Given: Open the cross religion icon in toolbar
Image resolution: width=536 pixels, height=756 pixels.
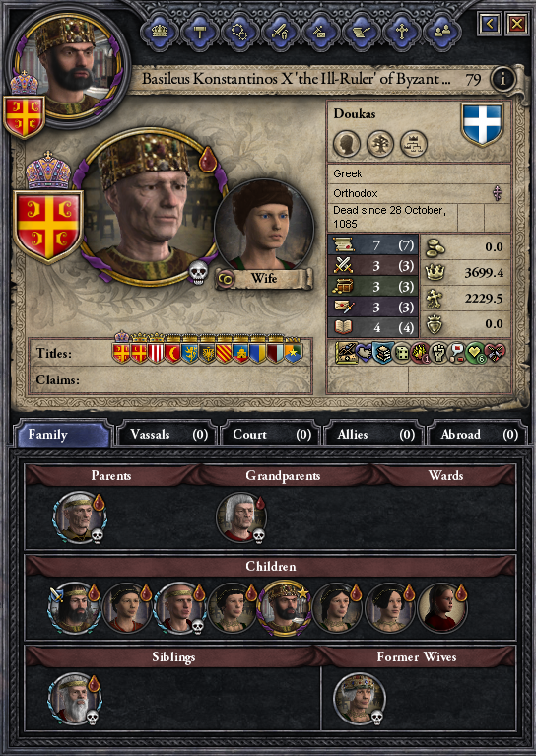Looking at the screenshot, I should (402, 33).
